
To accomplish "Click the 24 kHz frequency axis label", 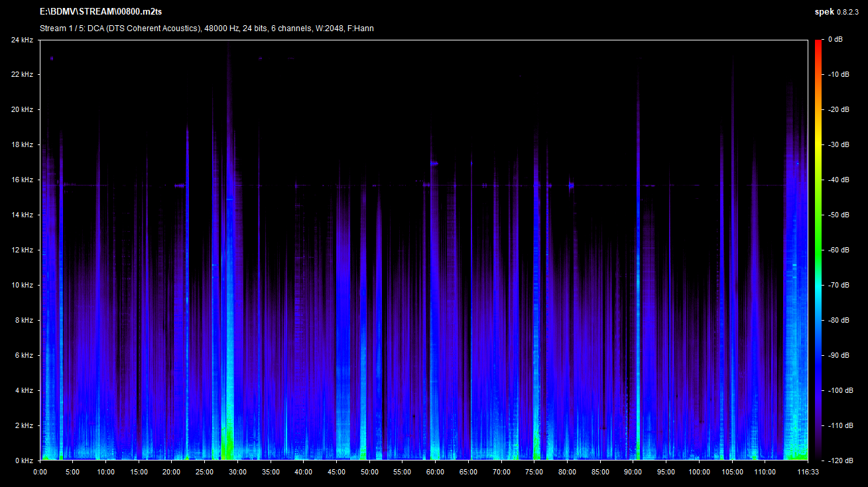I will point(22,40).
